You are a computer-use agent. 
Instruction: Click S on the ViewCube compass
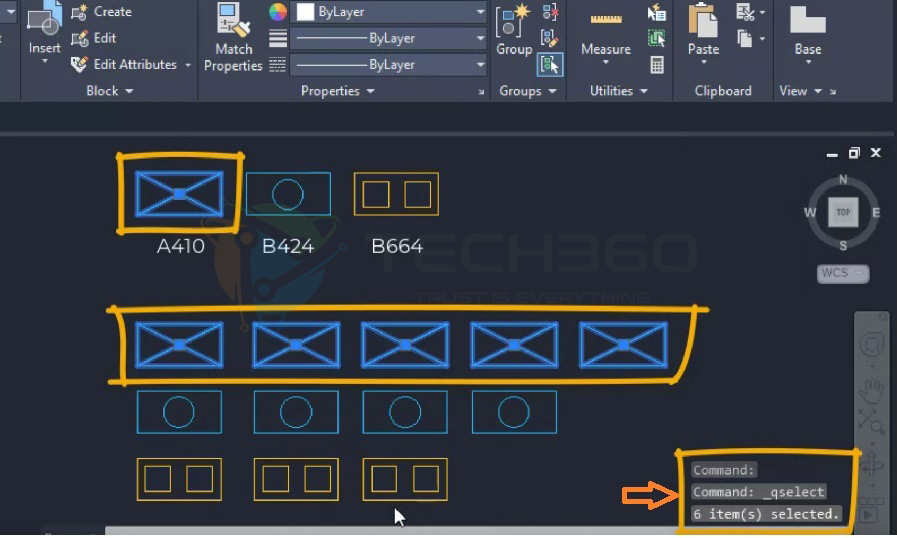[x=843, y=246]
